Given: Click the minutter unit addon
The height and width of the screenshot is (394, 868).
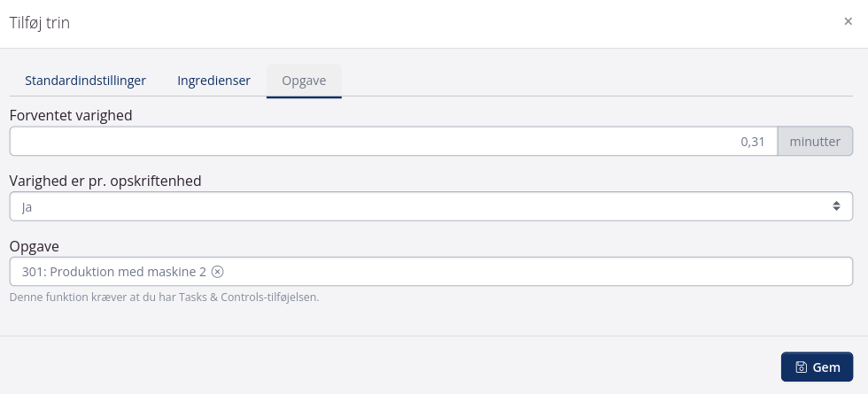Looking at the screenshot, I should (x=815, y=142).
